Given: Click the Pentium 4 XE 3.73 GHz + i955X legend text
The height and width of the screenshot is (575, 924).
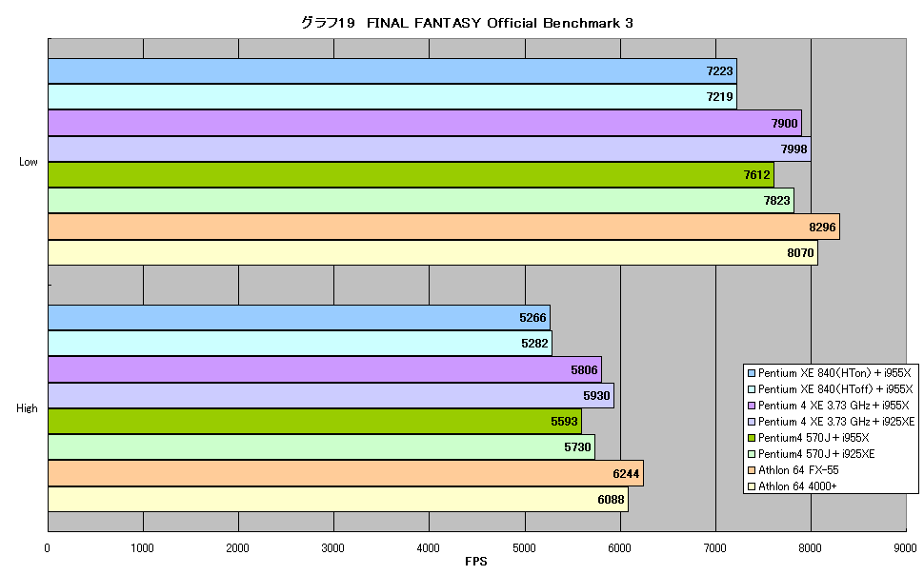Looking at the screenshot, I should 834,406.
